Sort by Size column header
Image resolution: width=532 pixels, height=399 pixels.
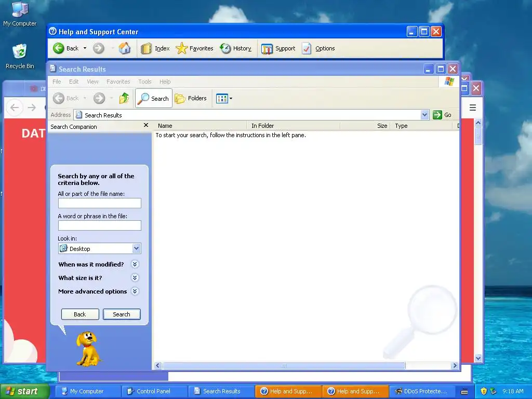[x=365, y=126]
